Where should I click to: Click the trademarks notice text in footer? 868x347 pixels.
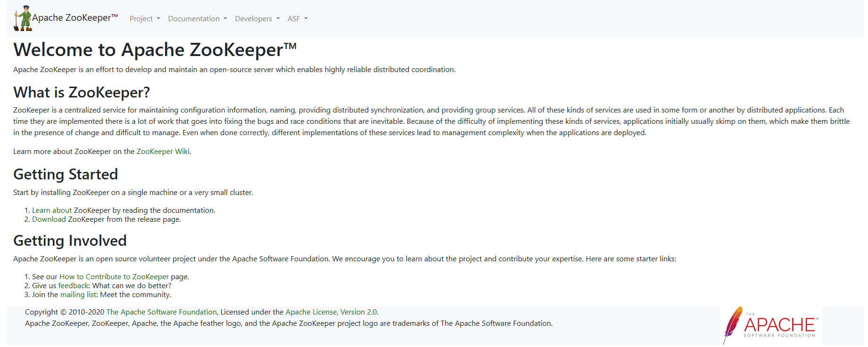(289, 323)
